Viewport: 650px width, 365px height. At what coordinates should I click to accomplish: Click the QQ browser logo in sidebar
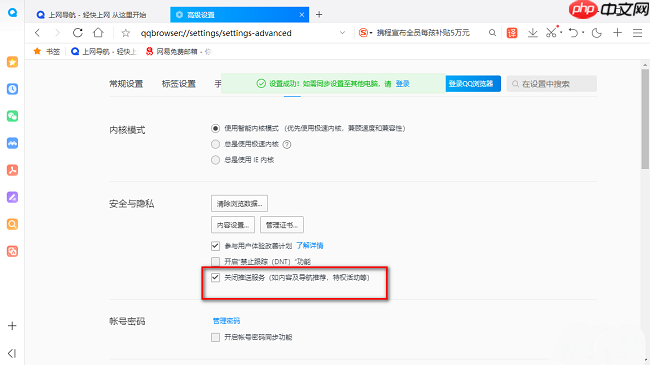12,12
